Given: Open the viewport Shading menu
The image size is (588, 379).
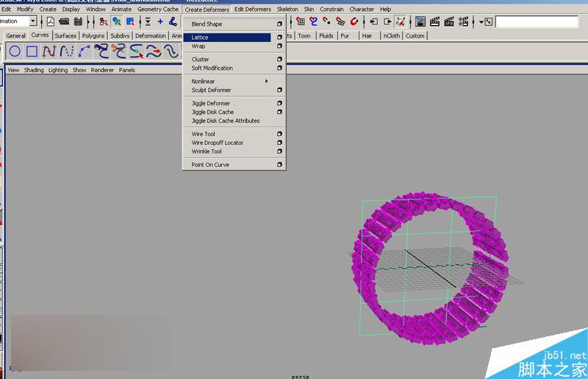Looking at the screenshot, I should point(34,70).
